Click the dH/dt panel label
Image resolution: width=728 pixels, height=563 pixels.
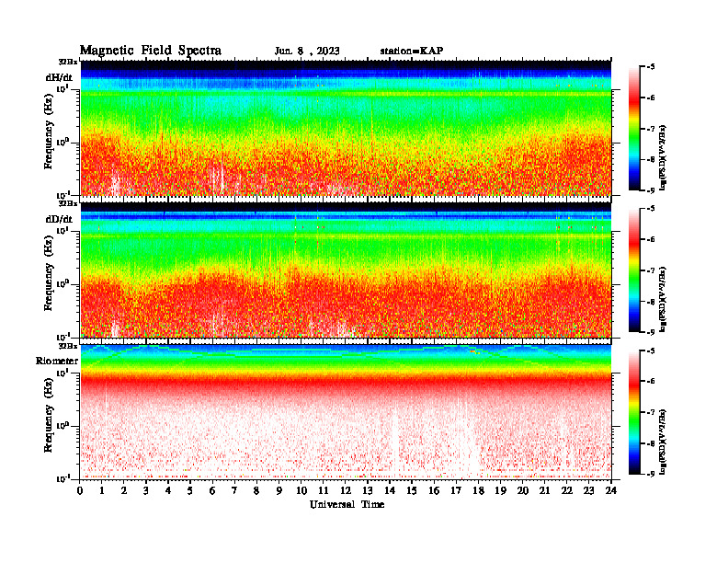(x=59, y=77)
